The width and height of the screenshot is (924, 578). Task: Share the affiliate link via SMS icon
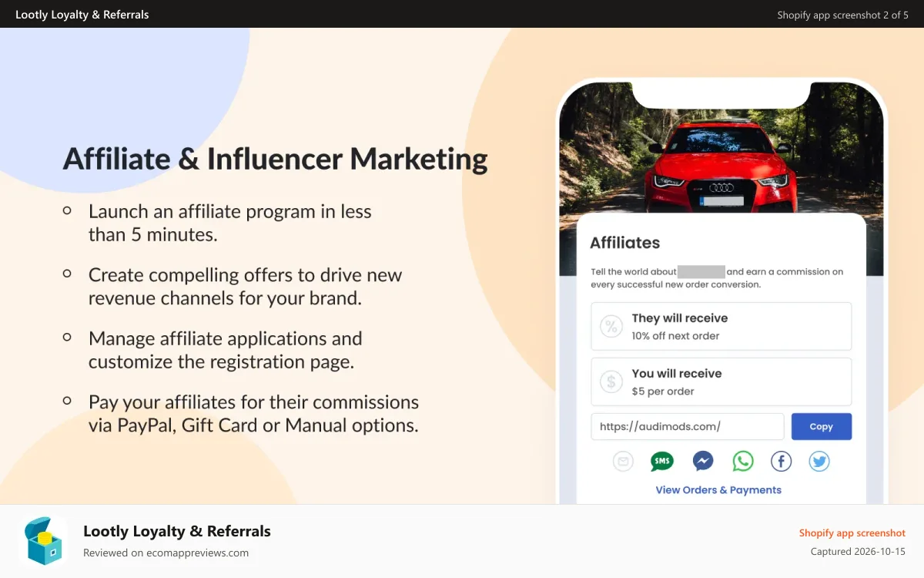(662, 462)
